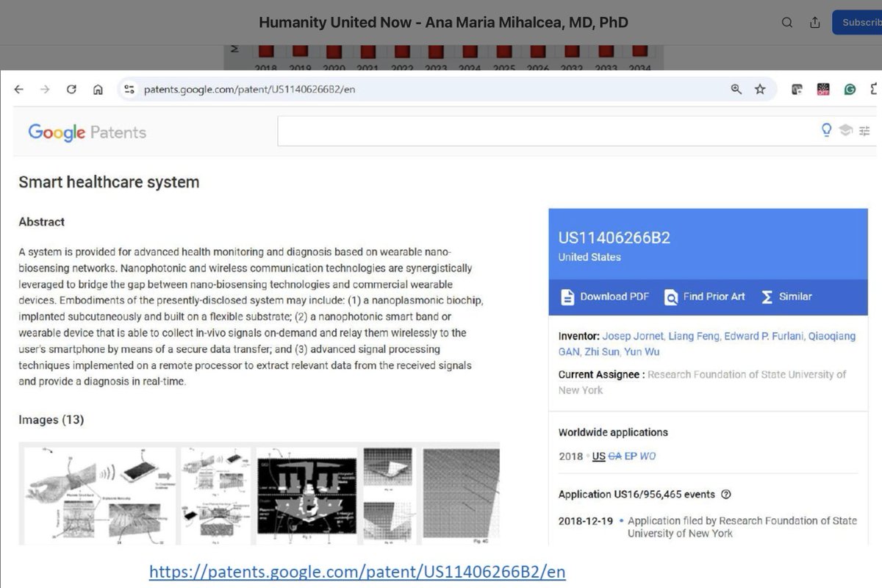Open inventor Yun Wu link
The width and height of the screenshot is (882, 588).
[642, 352]
